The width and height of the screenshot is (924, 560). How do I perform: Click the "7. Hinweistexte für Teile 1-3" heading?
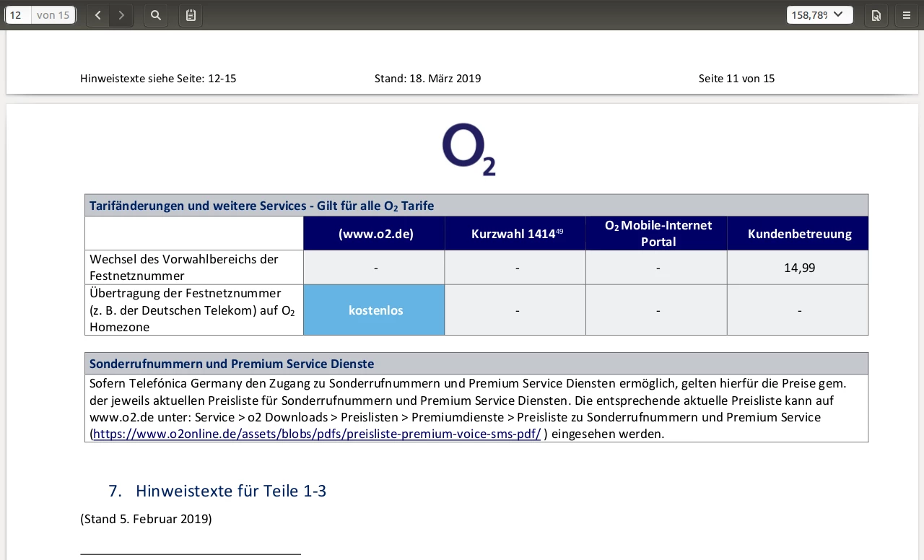tap(217, 491)
